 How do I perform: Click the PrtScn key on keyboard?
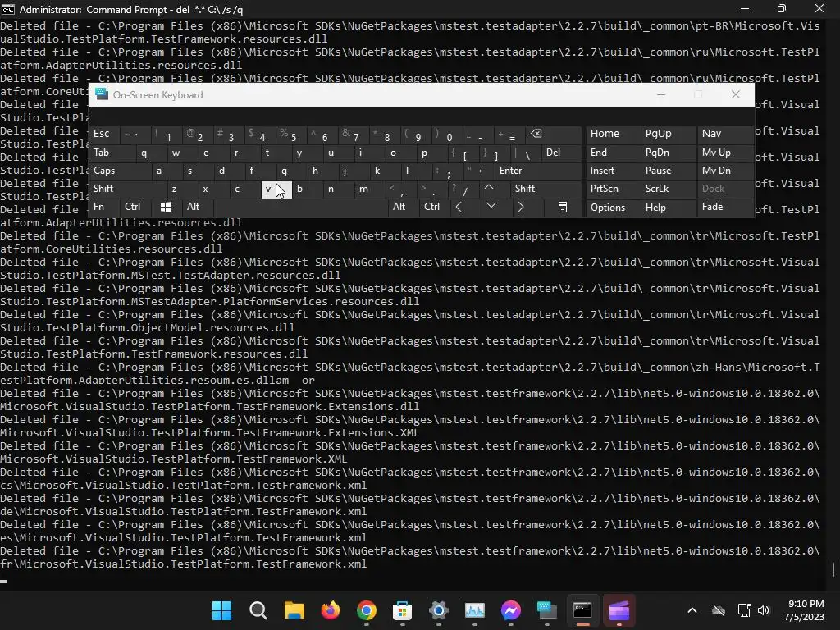coord(613,189)
